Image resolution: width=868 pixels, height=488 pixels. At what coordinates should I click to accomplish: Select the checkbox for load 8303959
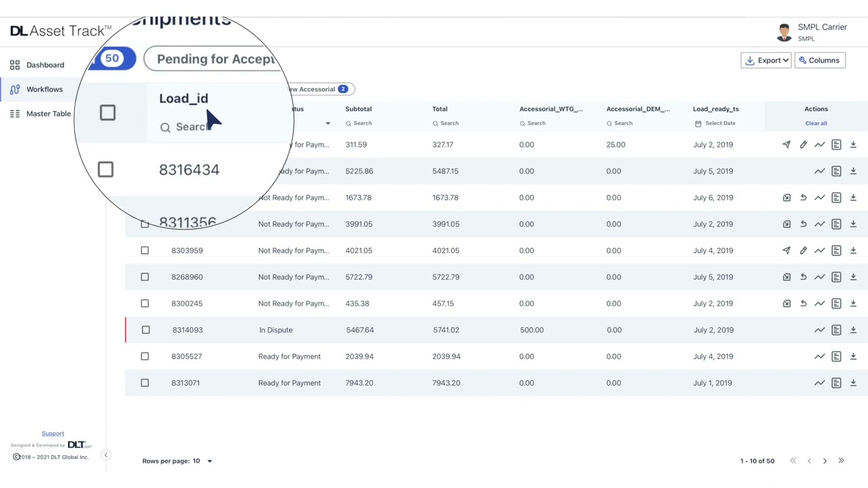coord(144,250)
